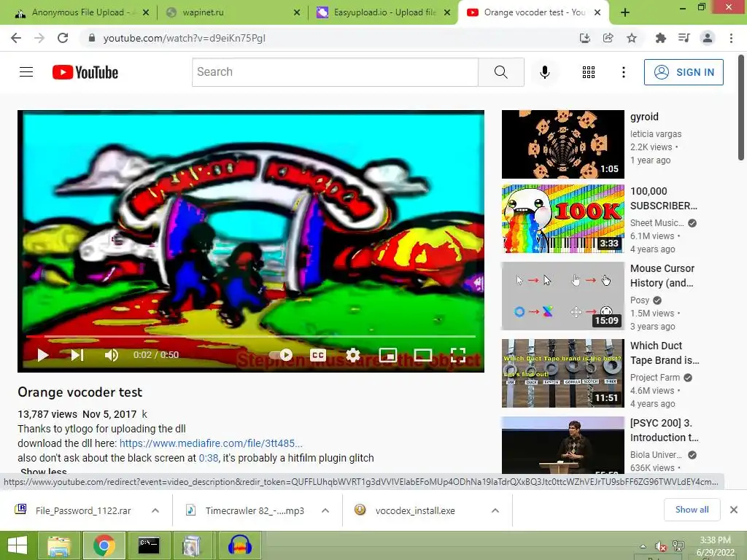Open the Chrome extensions puzzle icon

click(x=660, y=38)
